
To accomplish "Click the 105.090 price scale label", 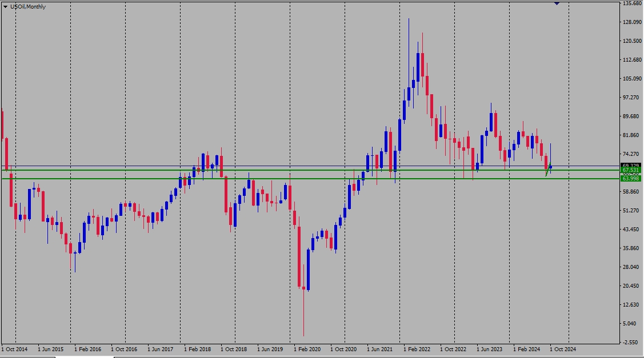I will pyautogui.click(x=632, y=79).
